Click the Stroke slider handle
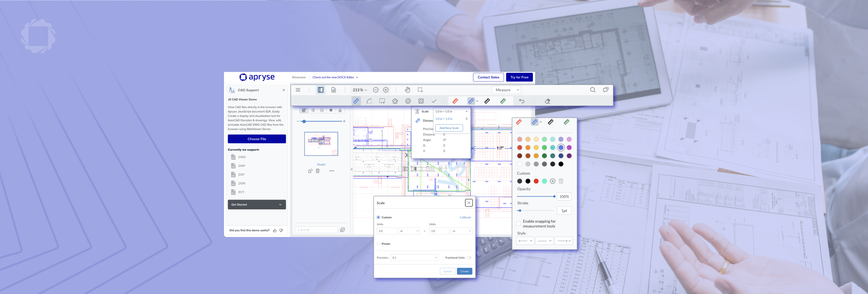Screen dimensions: 868x294 pos(520,211)
